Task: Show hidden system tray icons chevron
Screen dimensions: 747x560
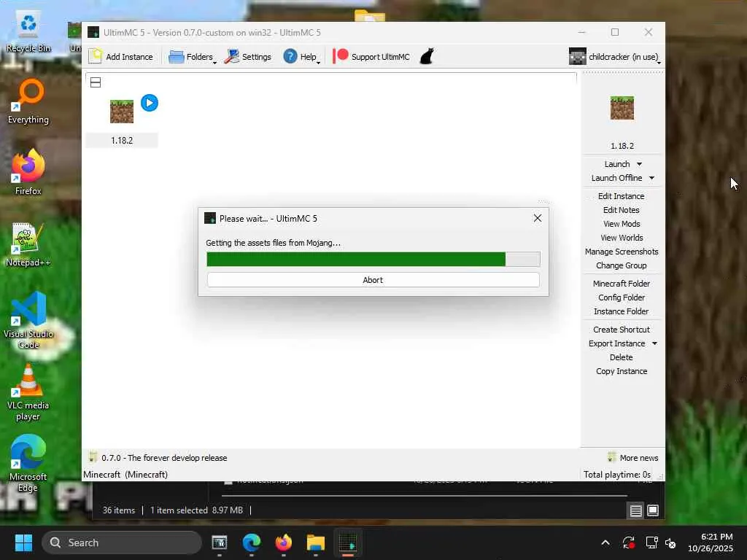Action: click(605, 542)
